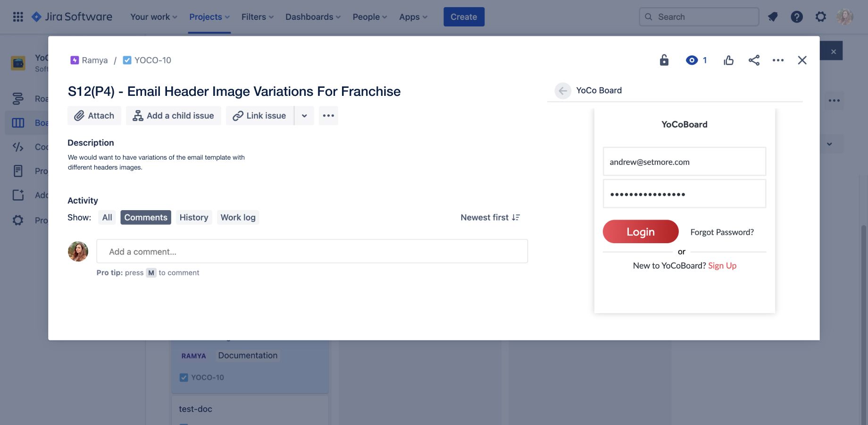Click the Roadmap icon in the sidebar
The height and width of the screenshot is (425, 868).
[18, 99]
